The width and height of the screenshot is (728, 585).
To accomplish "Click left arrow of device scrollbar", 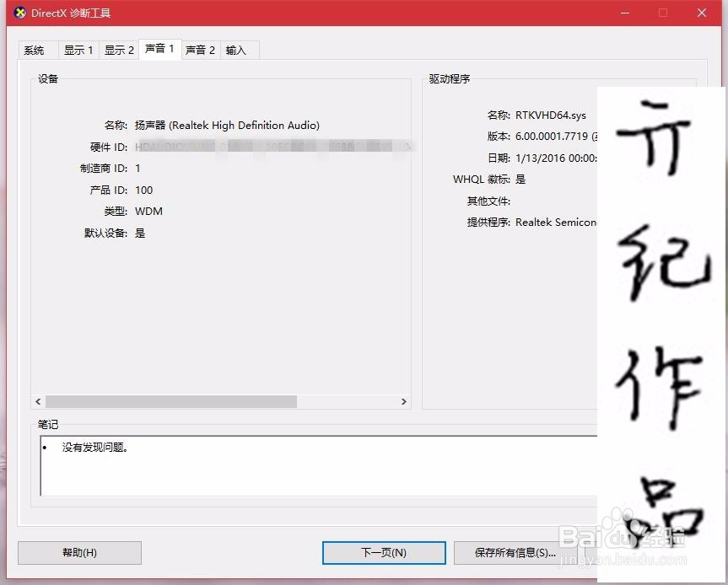I will pyautogui.click(x=38, y=402).
